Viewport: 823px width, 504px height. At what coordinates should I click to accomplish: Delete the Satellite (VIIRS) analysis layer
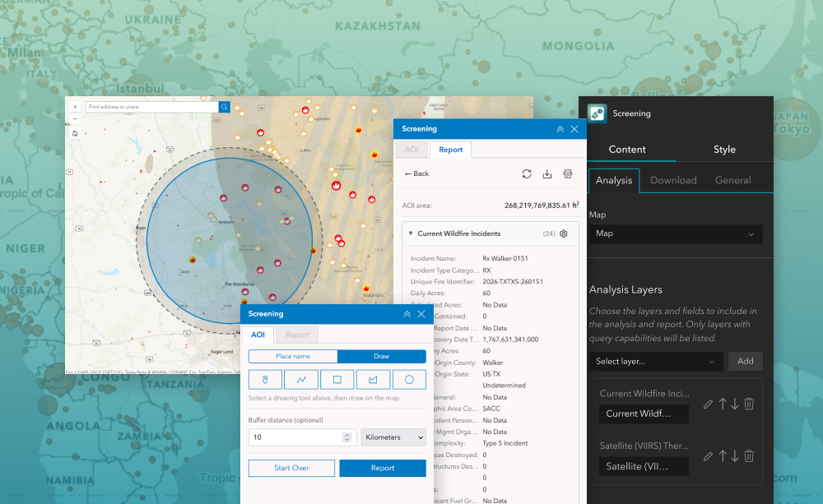pos(749,456)
